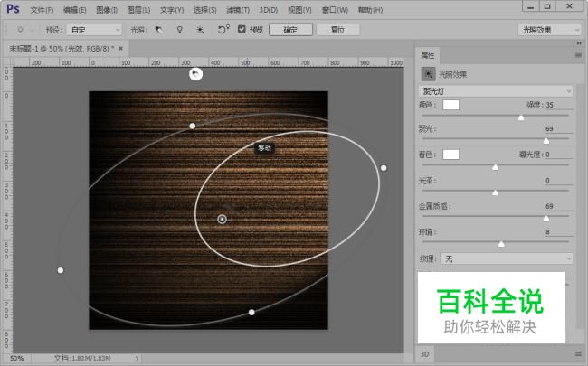Switch to the 属性 panel tab
The width and height of the screenshot is (588, 366).
point(428,55)
